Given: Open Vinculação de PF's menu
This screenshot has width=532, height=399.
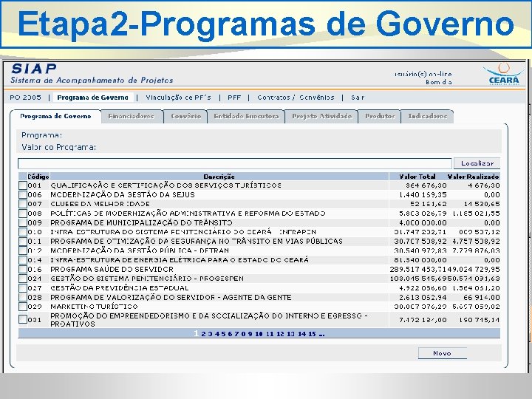Looking at the screenshot, I should pyautogui.click(x=179, y=98).
